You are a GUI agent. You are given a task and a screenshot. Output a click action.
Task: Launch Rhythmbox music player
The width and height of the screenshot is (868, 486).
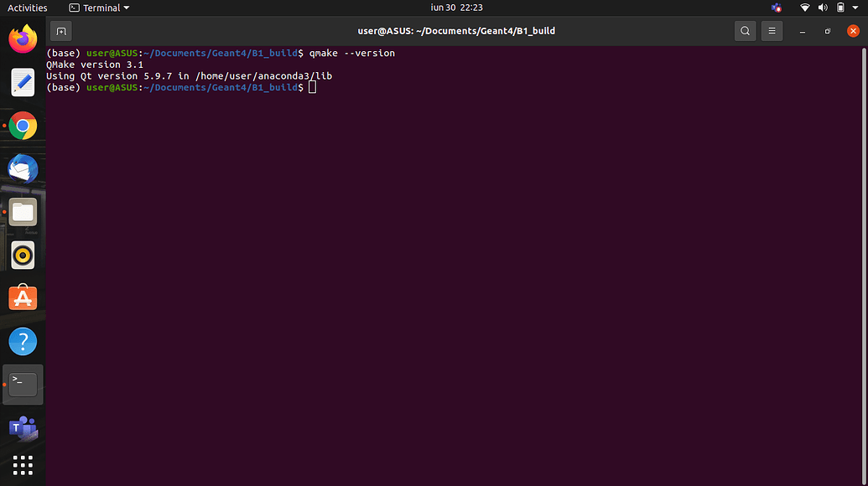pyautogui.click(x=23, y=256)
